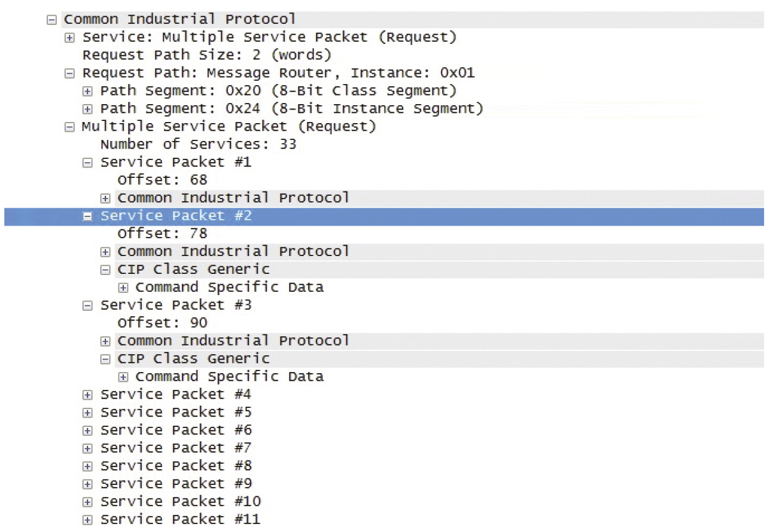Viewport: 769px width, 532px height.
Task: Expand Command Specific Data under Packet #3
Action: point(123,377)
